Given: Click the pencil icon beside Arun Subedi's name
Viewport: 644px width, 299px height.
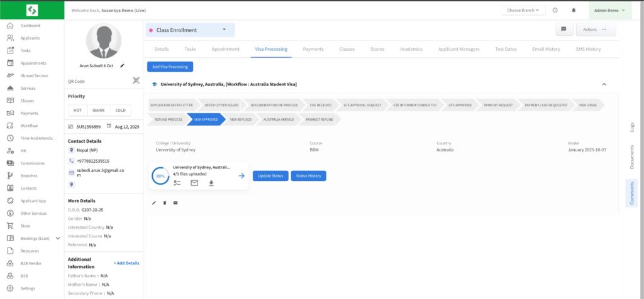Looking at the screenshot, I should pyautogui.click(x=122, y=65).
